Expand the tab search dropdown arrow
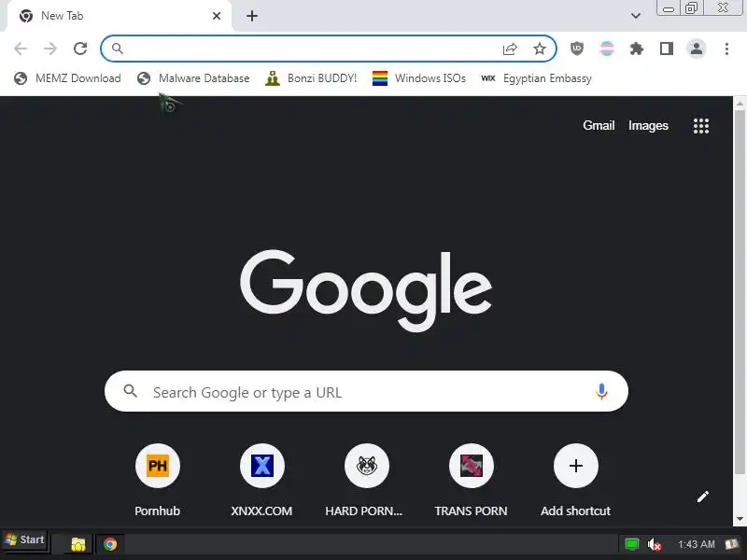 636,16
